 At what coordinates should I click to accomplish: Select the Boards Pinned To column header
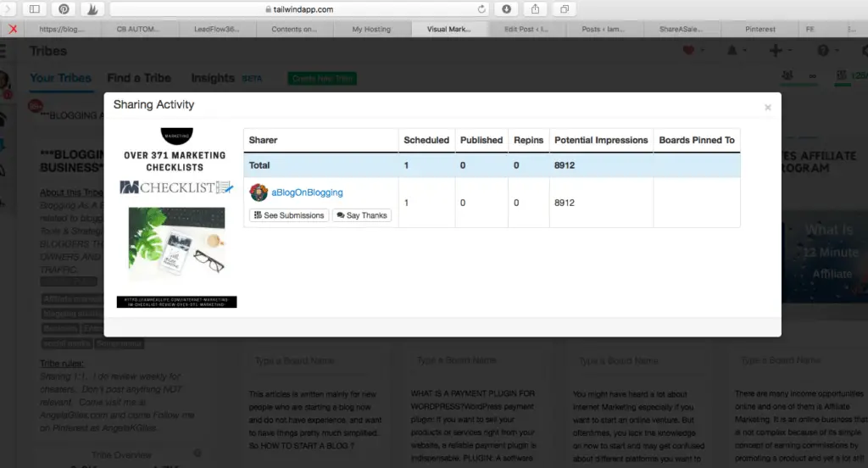point(697,140)
